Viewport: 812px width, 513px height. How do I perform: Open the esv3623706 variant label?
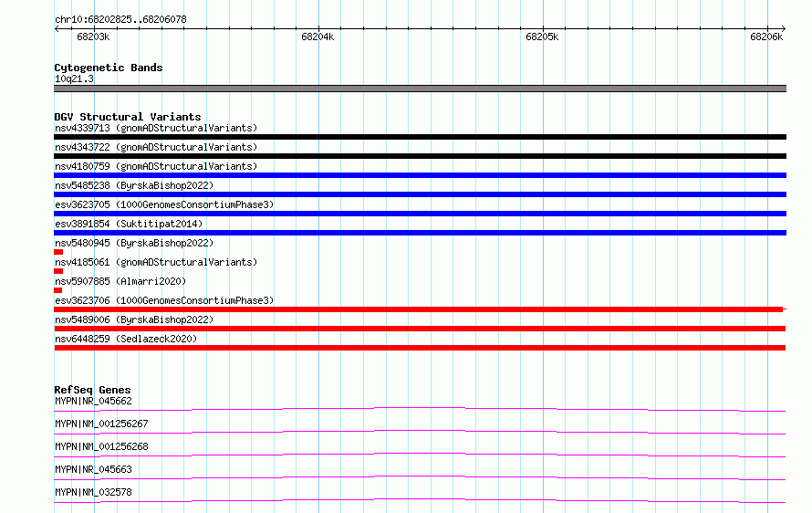(x=164, y=300)
